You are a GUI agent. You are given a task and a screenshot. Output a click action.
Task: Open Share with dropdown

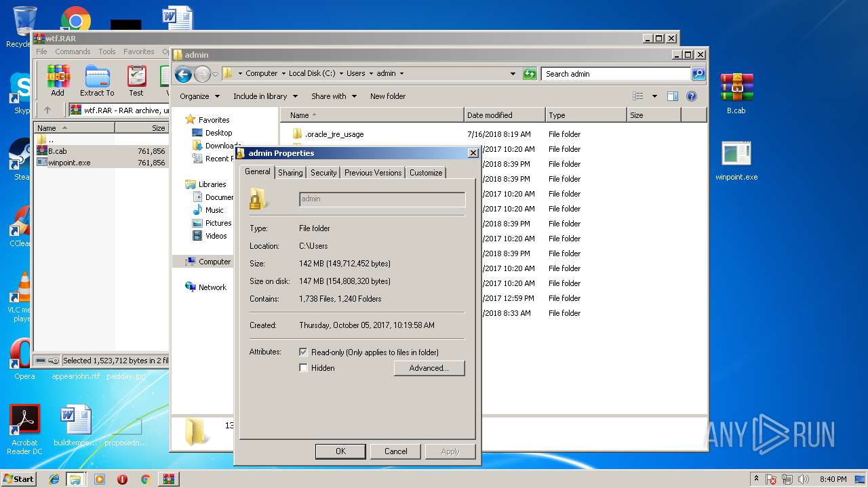pos(333,96)
